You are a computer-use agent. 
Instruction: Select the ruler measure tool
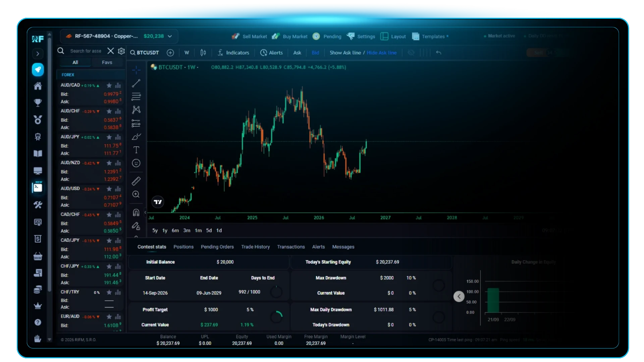136,181
